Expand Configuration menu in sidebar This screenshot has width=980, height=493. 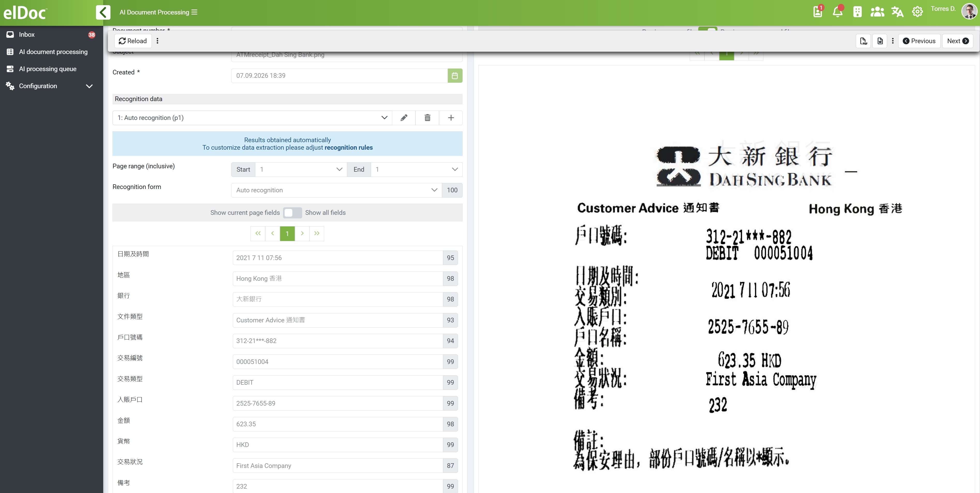[x=51, y=86]
